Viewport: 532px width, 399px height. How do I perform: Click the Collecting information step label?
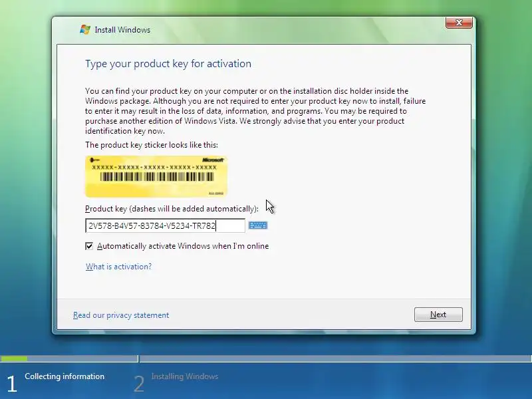point(65,376)
